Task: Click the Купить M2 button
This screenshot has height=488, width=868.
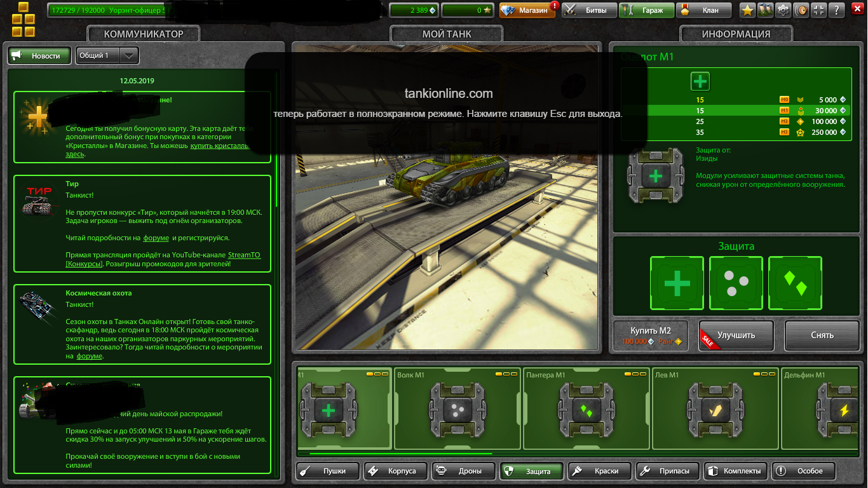Action: (x=651, y=335)
